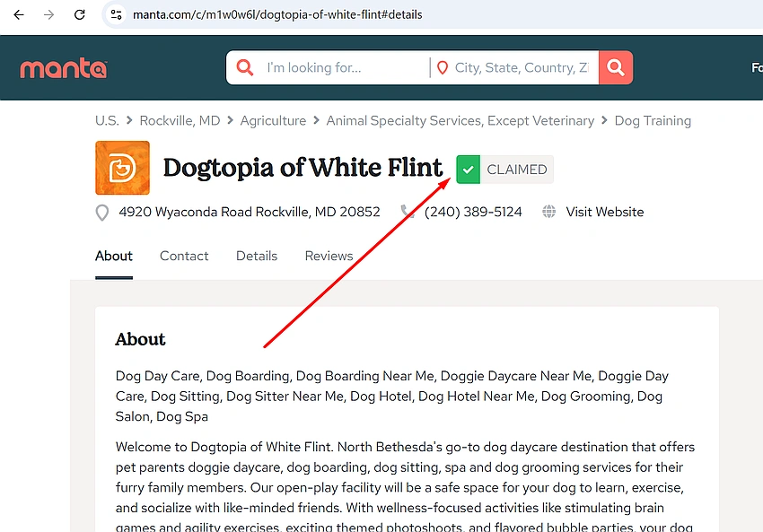The height and width of the screenshot is (532, 763).
Task: Open the Dog Training breadcrumb link
Action: point(653,120)
